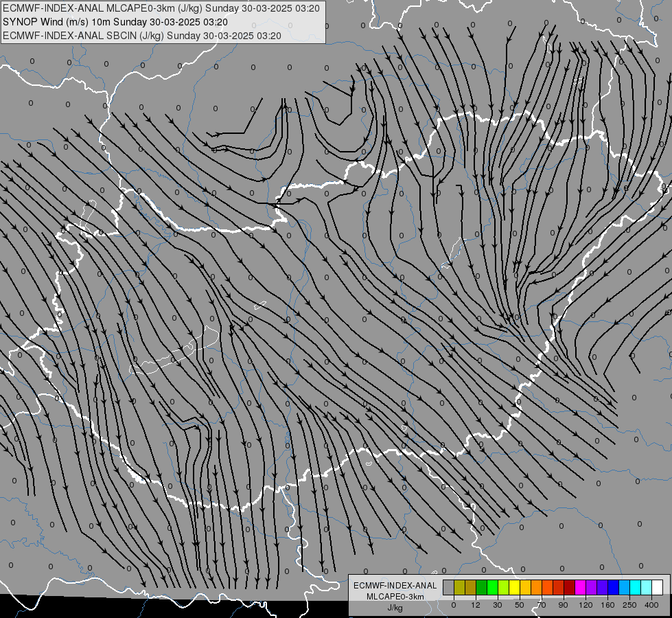Image resolution: width=672 pixels, height=618 pixels.
Task: Click the ECMWF-INDEX-ANAL legend title
Action: (x=395, y=586)
